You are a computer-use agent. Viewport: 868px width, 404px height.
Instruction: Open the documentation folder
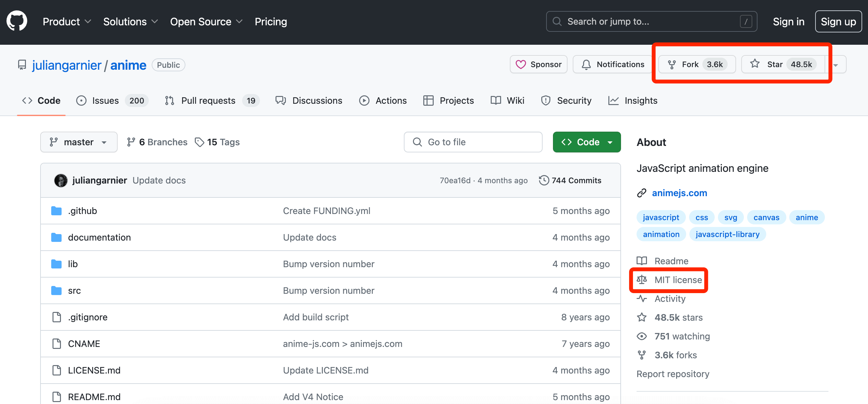pos(100,237)
